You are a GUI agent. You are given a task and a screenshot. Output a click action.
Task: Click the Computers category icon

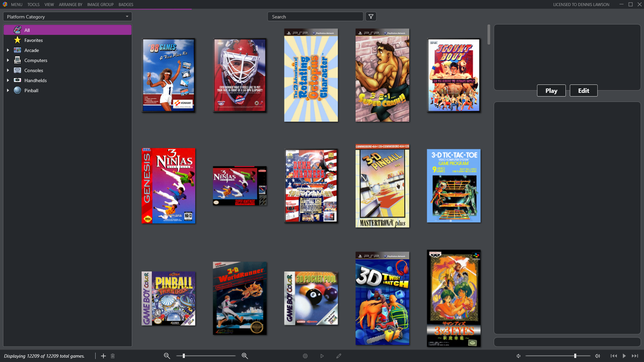[17, 60]
